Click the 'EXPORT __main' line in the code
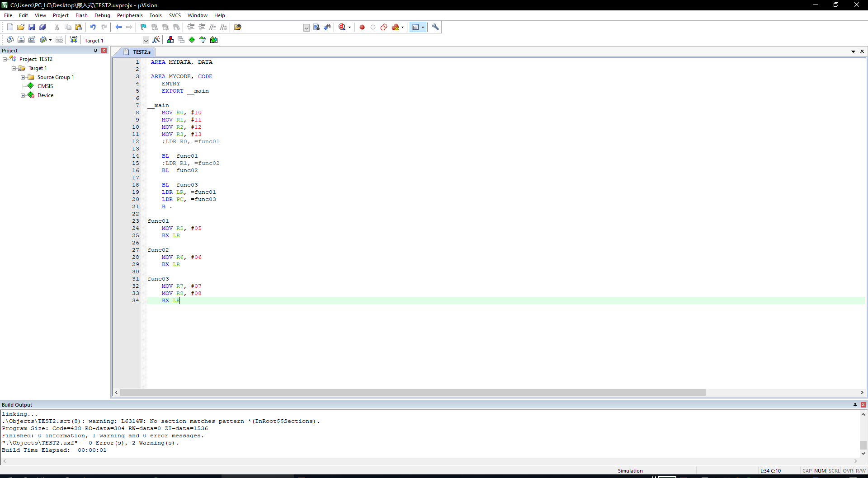868x478 pixels. coord(185,91)
